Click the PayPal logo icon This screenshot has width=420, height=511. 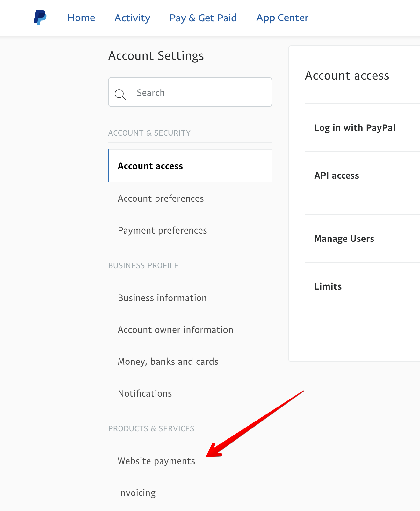click(40, 18)
